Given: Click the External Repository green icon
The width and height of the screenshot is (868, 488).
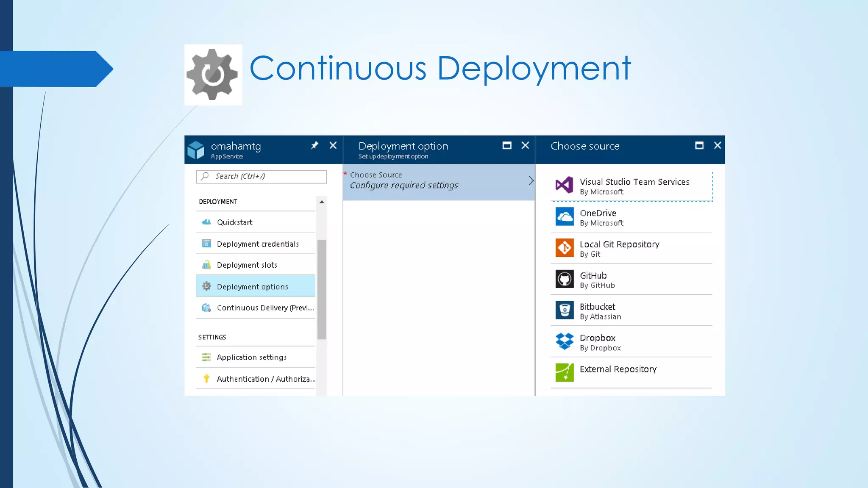Looking at the screenshot, I should point(565,372).
